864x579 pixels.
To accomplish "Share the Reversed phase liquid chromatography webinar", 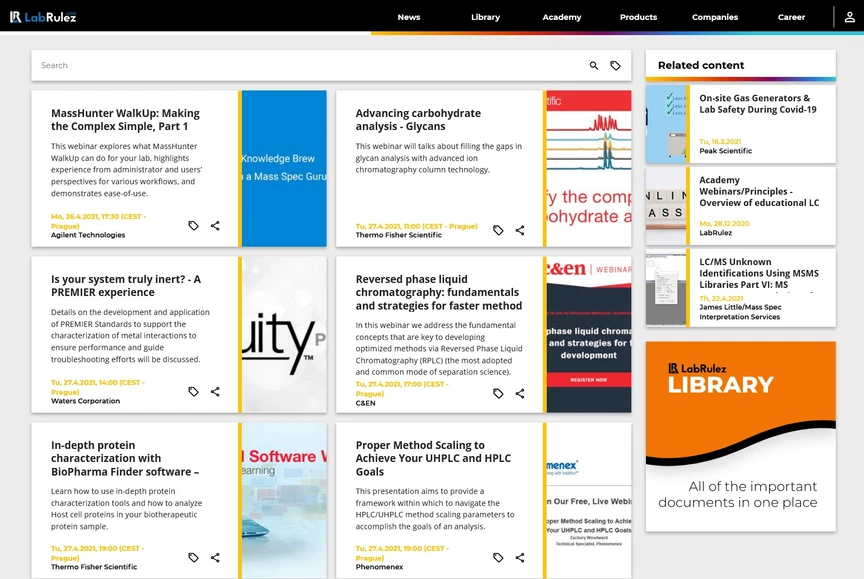I will tap(520, 393).
